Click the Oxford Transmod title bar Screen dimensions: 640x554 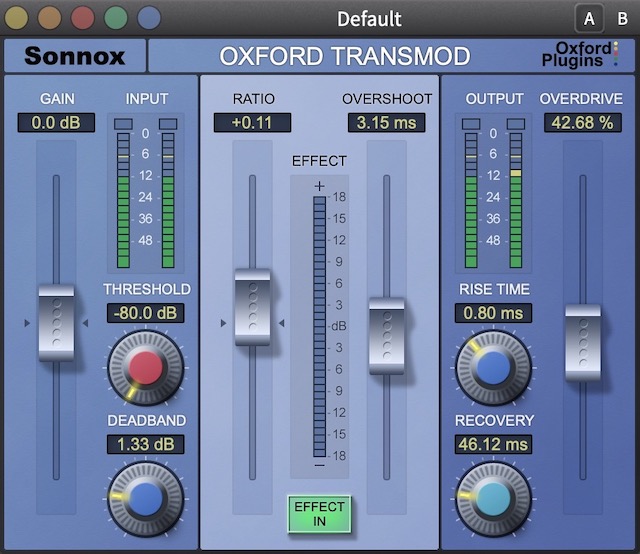tap(345, 56)
